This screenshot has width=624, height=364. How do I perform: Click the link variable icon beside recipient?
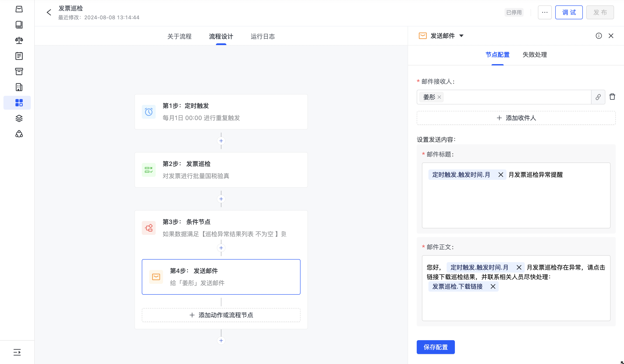point(598,97)
